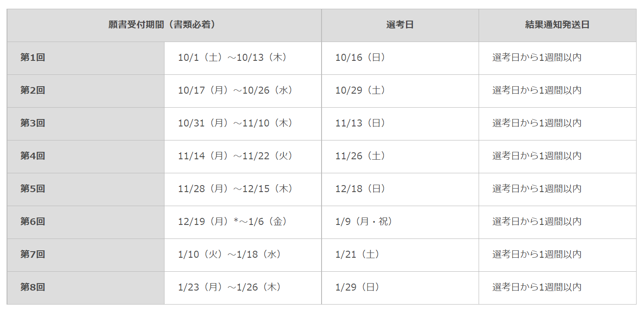Click the 10/1(土)~10/13(木) period cell
The width and height of the screenshot is (644, 312).
click(243, 58)
